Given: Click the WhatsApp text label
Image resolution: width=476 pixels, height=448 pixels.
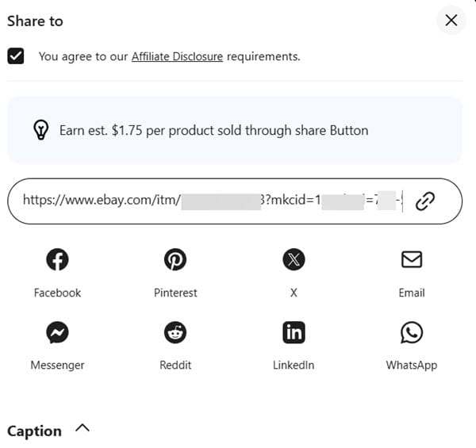Looking at the screenshot, I should coord(411,365).
